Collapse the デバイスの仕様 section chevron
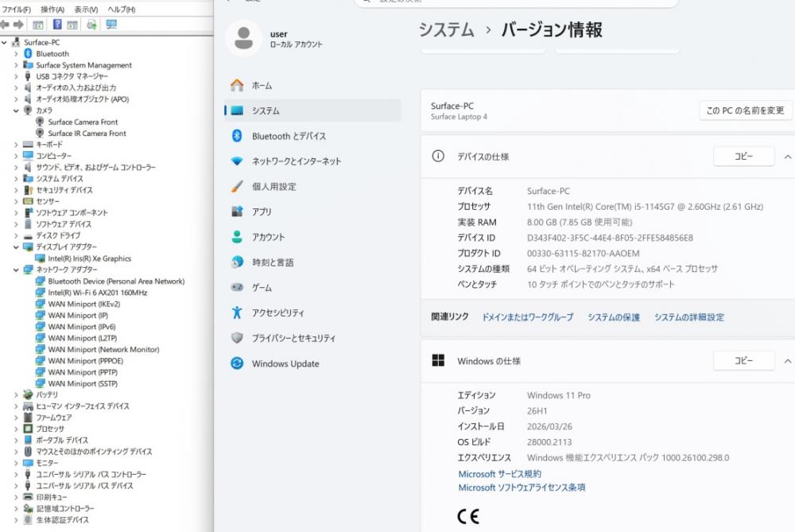The width and height of the screenshot is (795, 532). click(787, 157)
